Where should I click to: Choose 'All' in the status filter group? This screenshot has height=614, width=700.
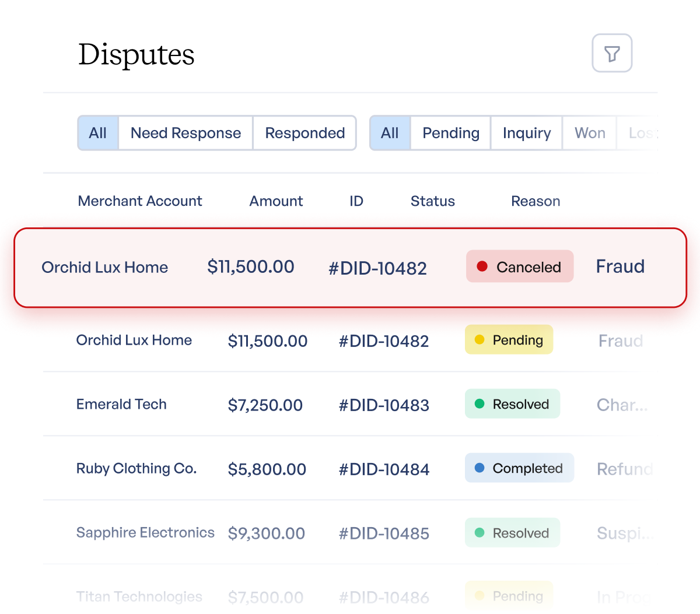[390, 133]
